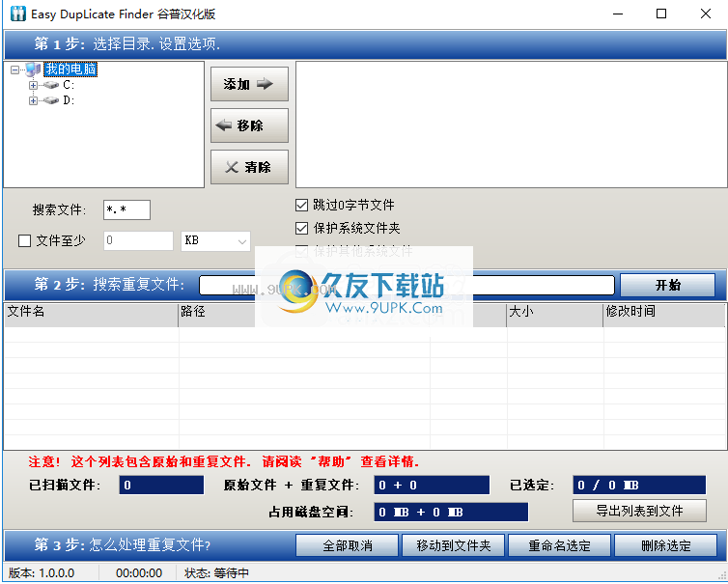Select 我的电脑 in the folder tree

[x=70, y=70]
